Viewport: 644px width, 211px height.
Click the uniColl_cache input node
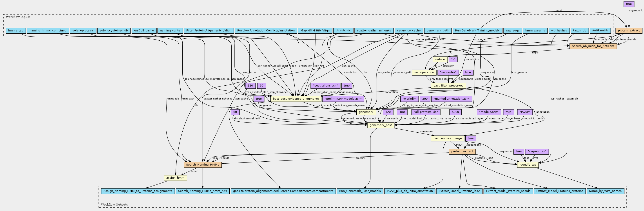(144, 31)
